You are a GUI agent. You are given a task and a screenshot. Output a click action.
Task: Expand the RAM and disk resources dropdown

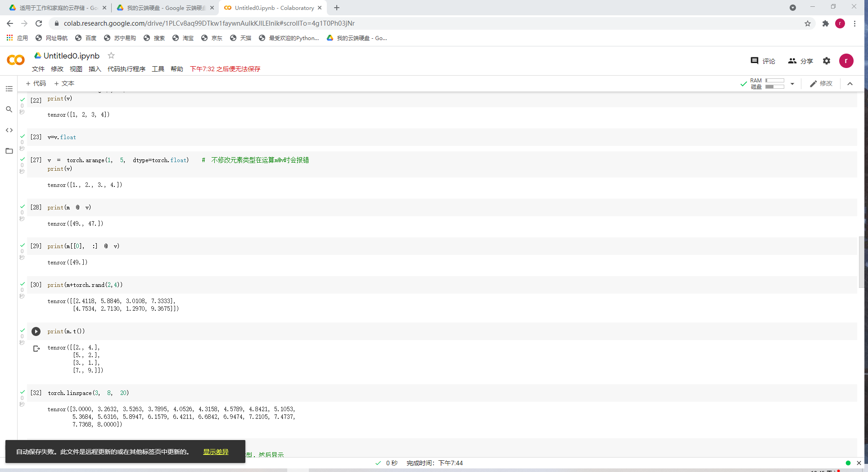click(792, 83)
